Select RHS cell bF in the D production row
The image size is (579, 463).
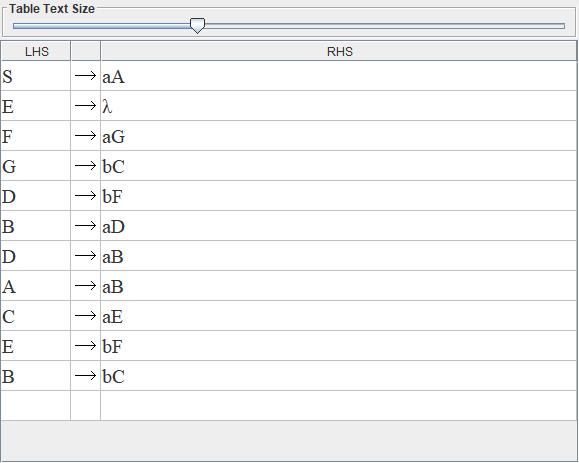click(339, 196)
